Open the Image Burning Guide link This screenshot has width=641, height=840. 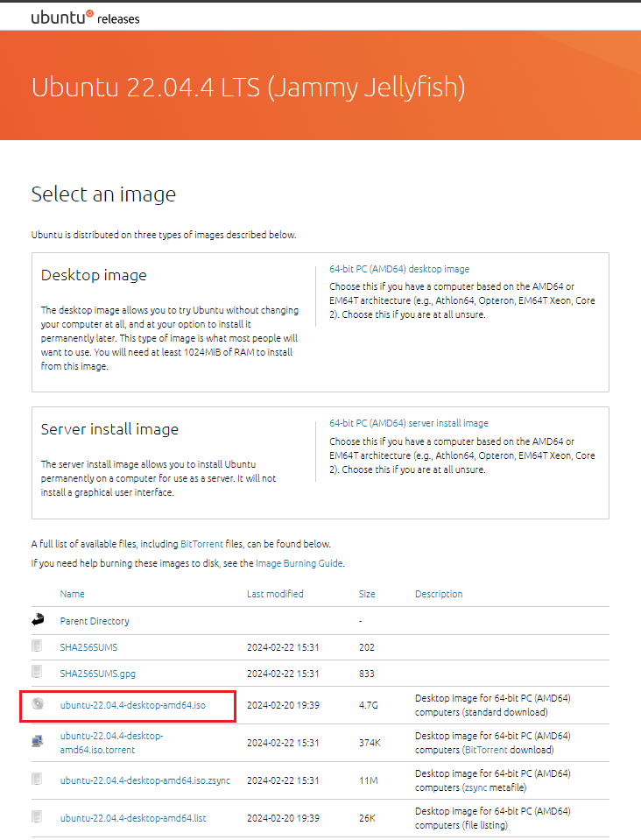coord(299,563)
